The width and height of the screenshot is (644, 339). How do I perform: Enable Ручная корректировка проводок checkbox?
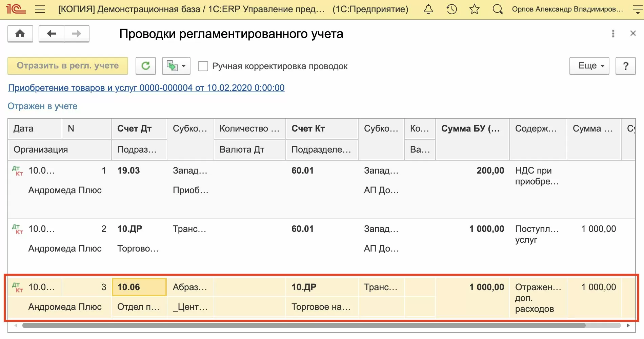(203, 66)
